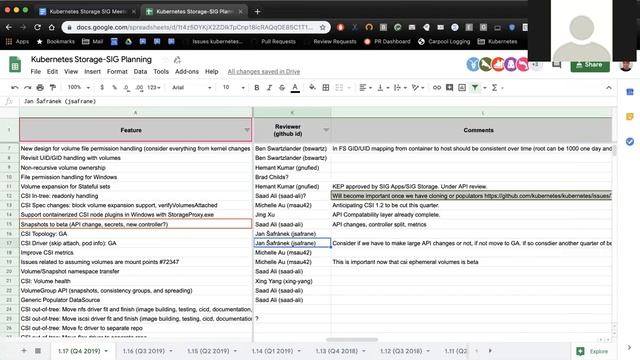Format as percent icon
Image resolution: width=640 pixels, height=360 pixels.
114,87
